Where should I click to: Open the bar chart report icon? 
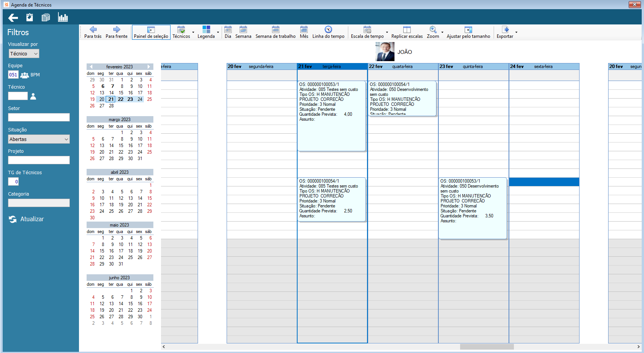(x=63, y=17)
